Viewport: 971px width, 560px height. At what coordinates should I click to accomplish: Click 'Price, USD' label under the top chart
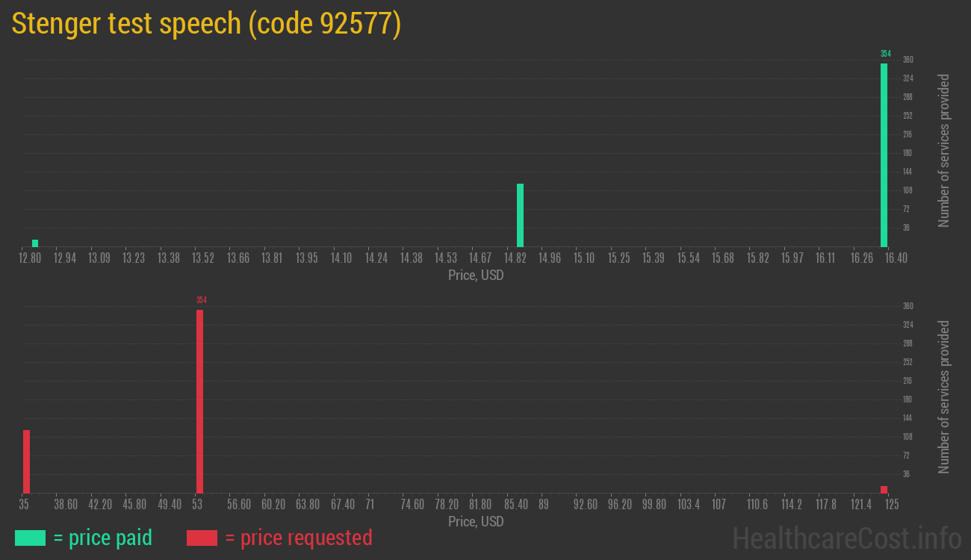coord(476,276)
